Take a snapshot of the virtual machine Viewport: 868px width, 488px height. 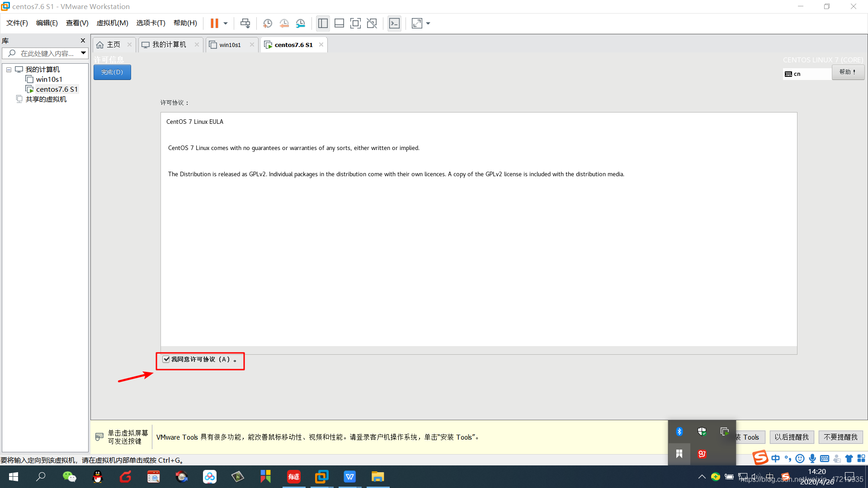pos(267,23)
